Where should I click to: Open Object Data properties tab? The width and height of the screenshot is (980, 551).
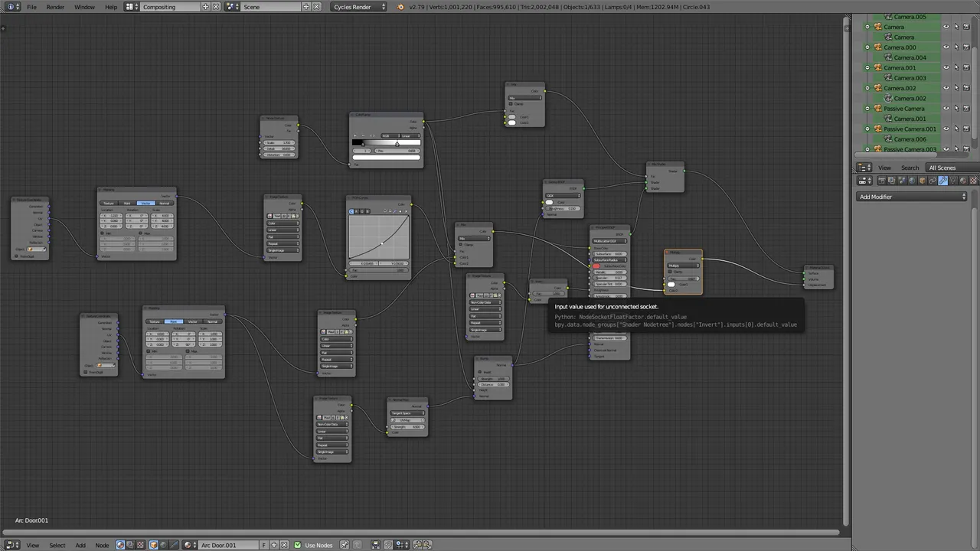[x=953, y=181]
